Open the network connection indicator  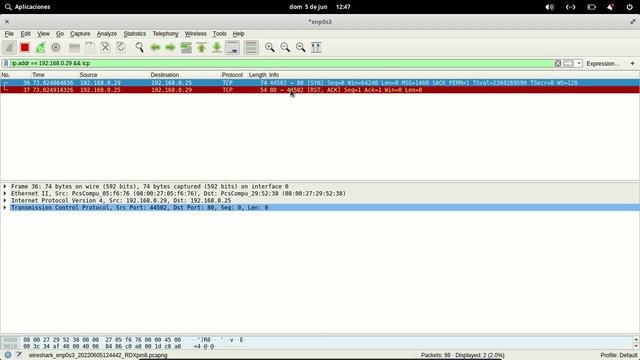[571, 7]
